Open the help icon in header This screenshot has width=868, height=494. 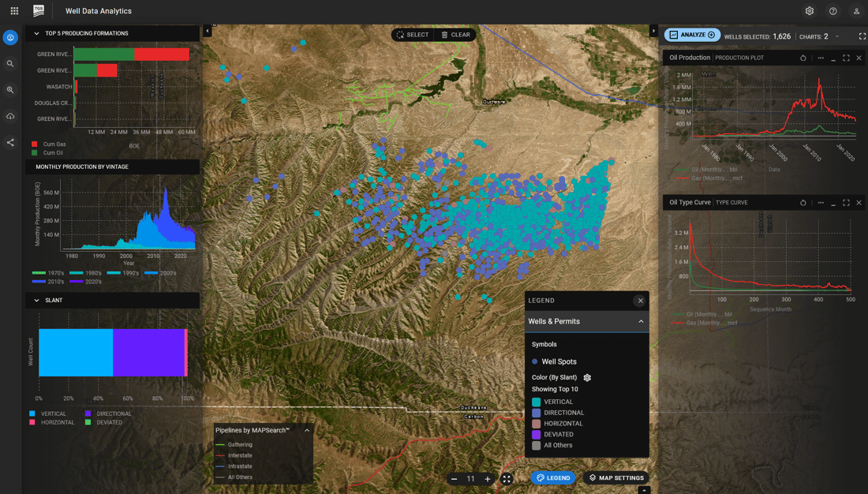coord(832,11)
